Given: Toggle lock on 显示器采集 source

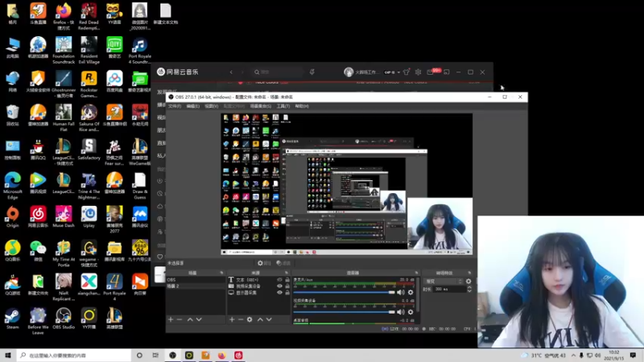Looking at the screenshot, I should 287,293.
